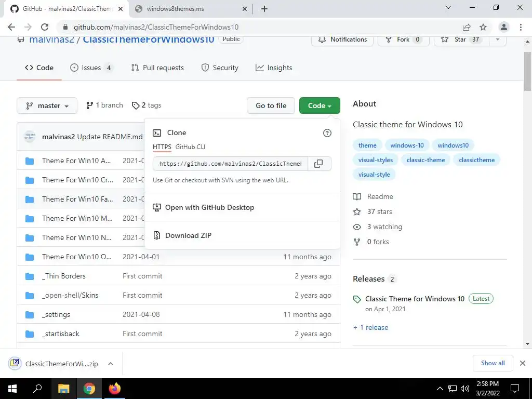This screenshot has width=532, height=399.
Task: Open Chrome's three-dot menu
Action: 521,27
